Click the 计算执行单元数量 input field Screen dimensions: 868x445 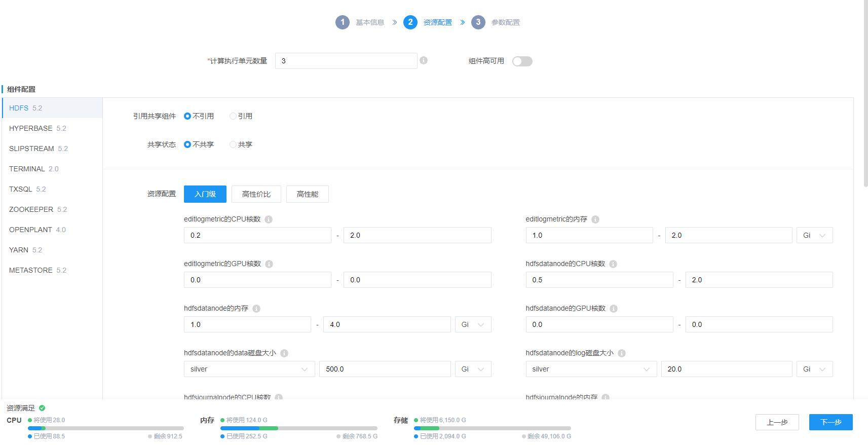coord(346,61)
